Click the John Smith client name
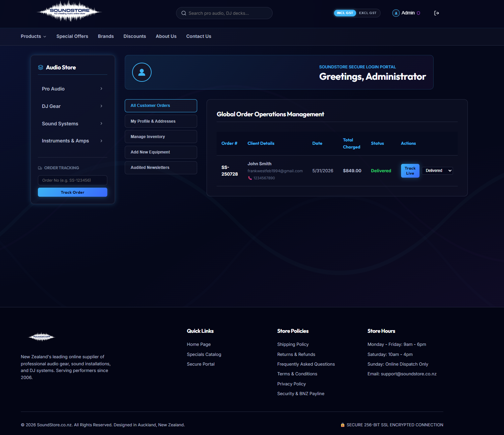The image size is (504, 435). (x=260, y=164)
